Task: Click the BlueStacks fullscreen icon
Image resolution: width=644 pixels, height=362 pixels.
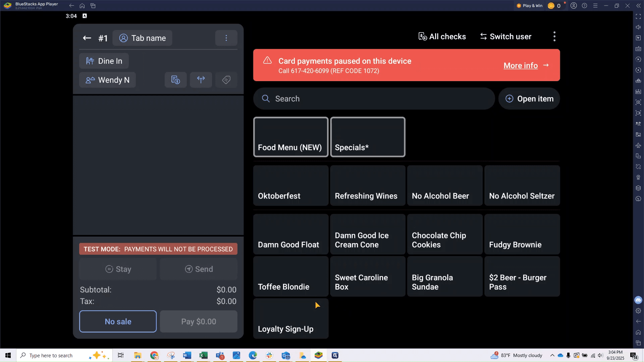Action: tap(638, 16)
